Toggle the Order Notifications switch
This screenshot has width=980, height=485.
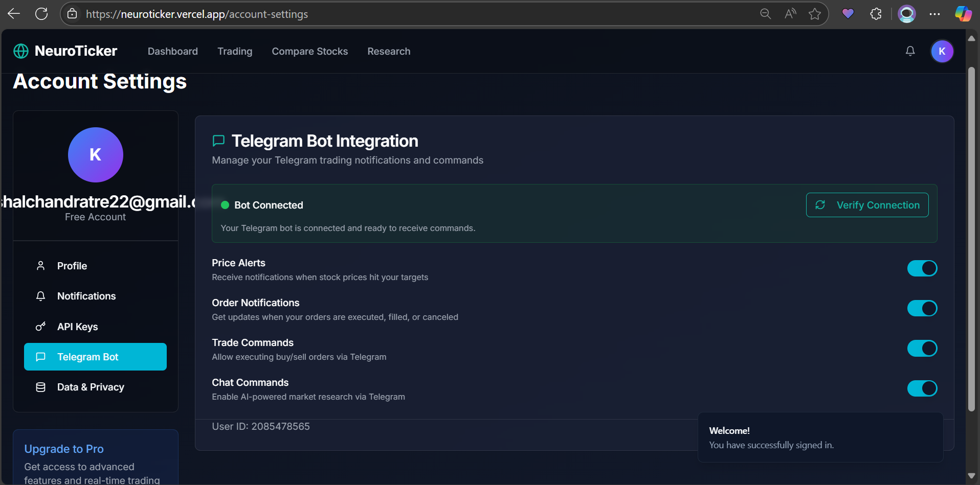click(922, 308)
